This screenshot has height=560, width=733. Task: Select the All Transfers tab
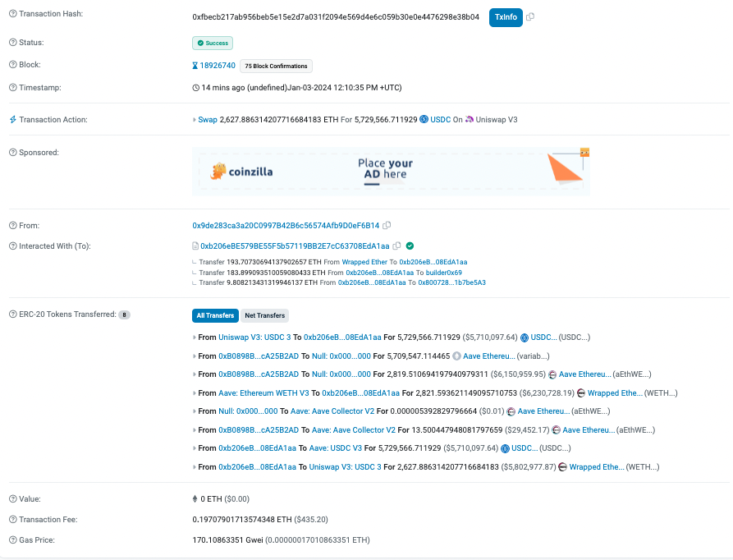(x=216, y=315)
